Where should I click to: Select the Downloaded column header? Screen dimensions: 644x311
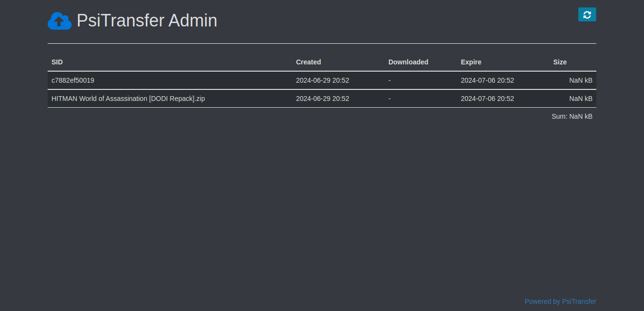pos(408,62)
